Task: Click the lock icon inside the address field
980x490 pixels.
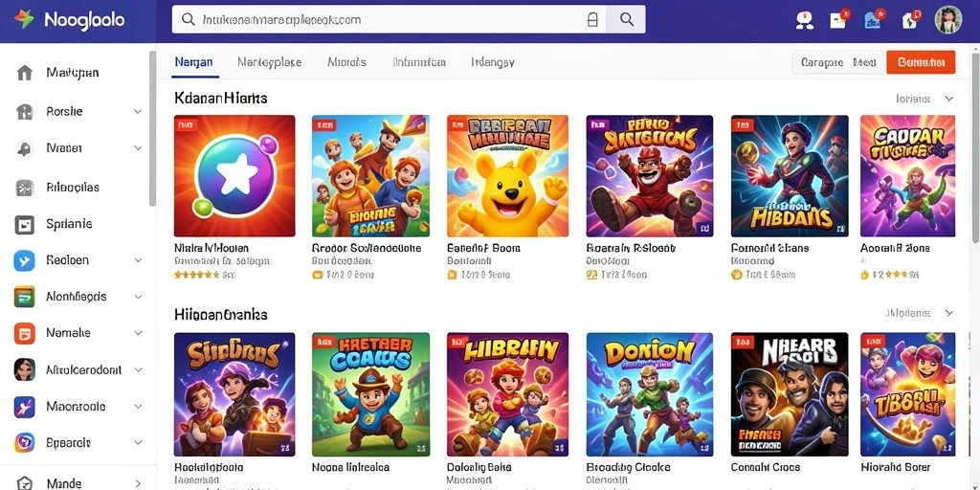Action: pyautogui.click(x=592, y=19)
